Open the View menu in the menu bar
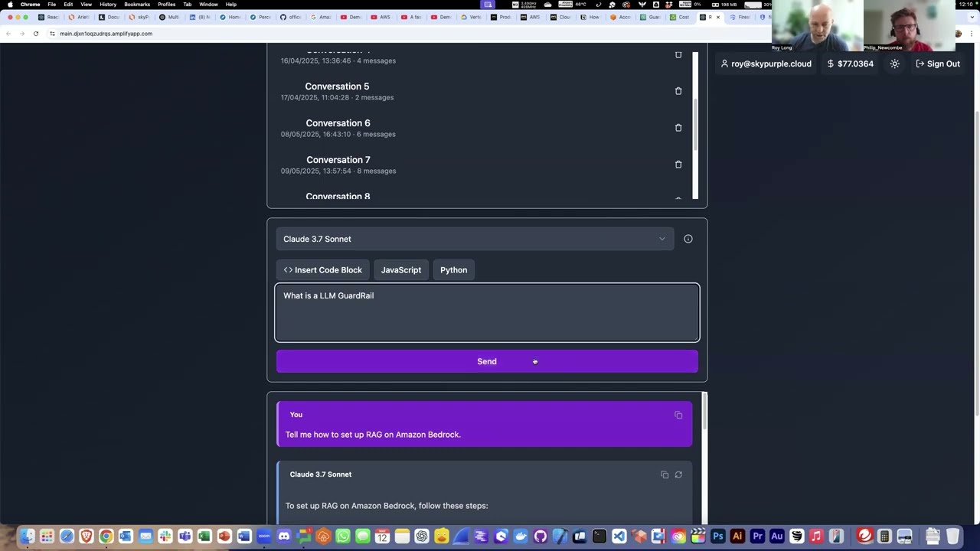 [x=86, y=5]
